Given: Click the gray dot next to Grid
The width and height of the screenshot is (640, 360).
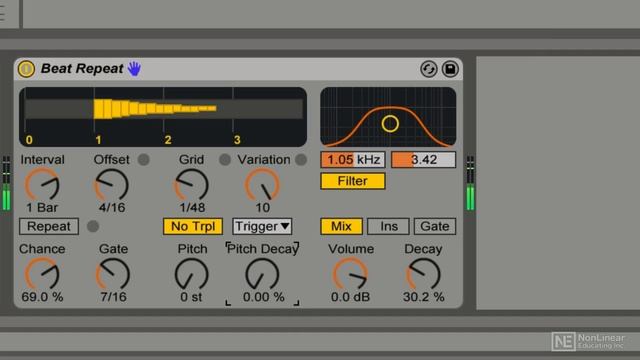Looking at the screenshot, I should (224, 160).
